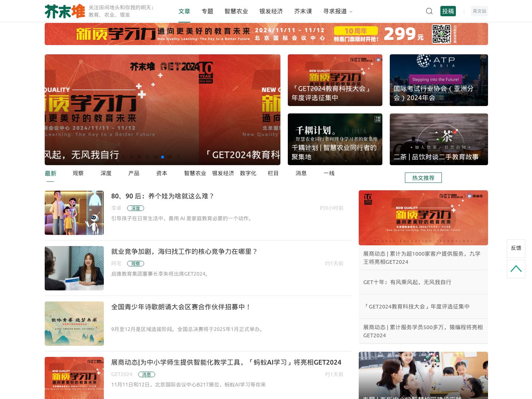Open article 全国青少年诗歌朗诵大会区赛合作伙伴招募中

coord(181,307)
